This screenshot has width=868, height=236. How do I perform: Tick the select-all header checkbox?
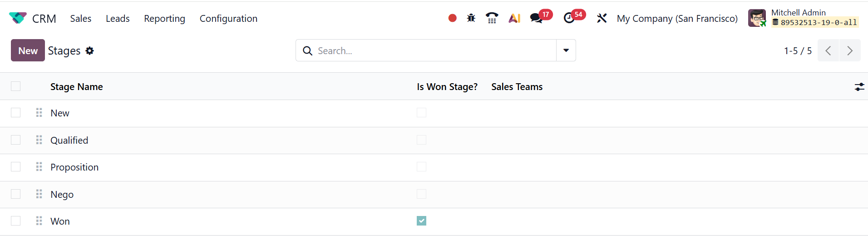click(x=16, y=86)
